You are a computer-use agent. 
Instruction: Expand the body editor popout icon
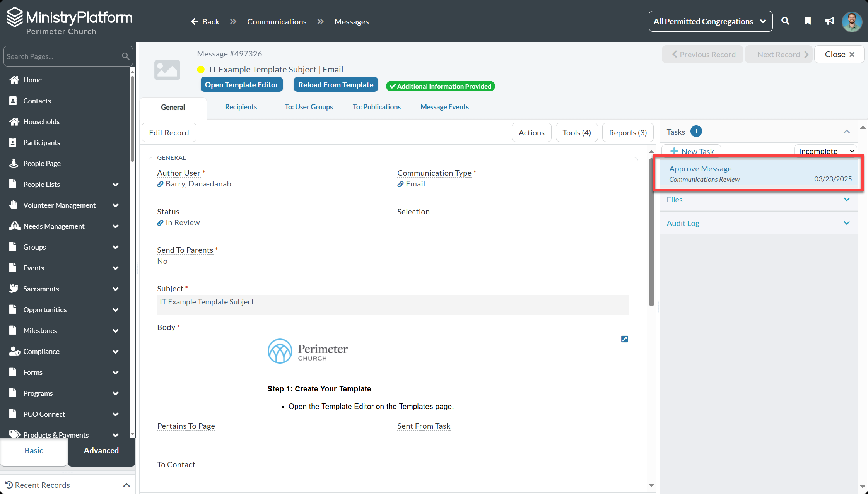(x=624, y=339)
